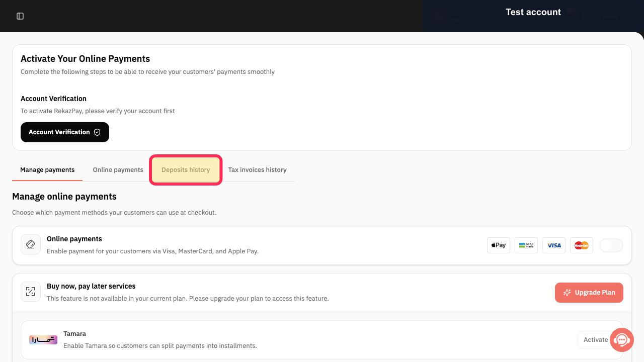Select the Manage payments tab
Screen dimensions: 644x362
click(47, 170)
